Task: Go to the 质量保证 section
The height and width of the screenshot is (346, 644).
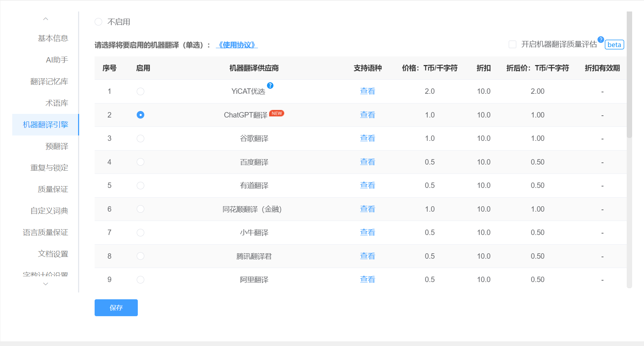Action: [x=53, y=189]
